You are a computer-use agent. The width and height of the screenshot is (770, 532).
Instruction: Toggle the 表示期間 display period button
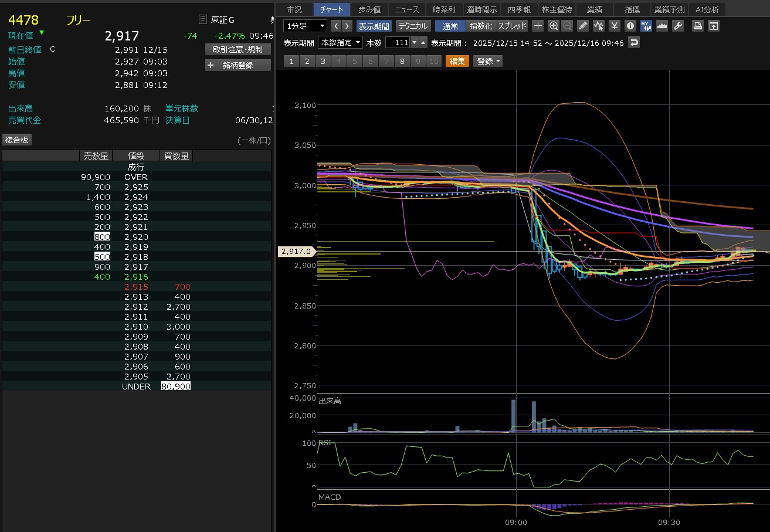point(374,26)
